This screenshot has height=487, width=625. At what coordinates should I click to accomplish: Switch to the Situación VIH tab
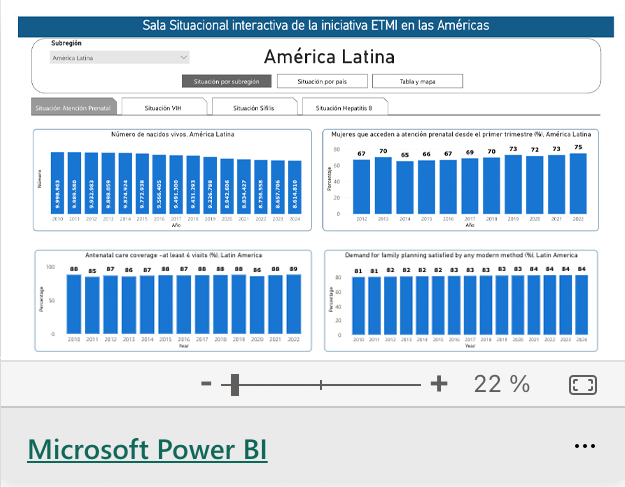(163, 107)
